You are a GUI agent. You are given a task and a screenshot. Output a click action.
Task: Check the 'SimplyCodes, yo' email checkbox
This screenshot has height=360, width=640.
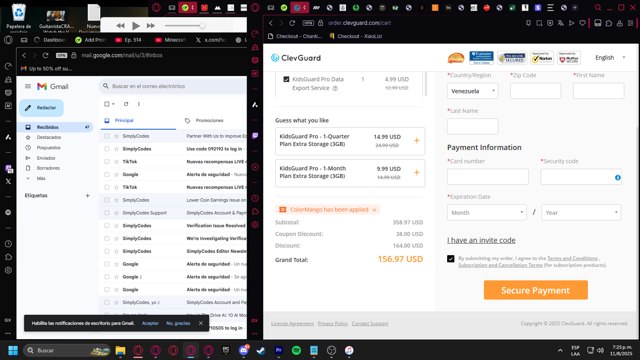point(107,302)
